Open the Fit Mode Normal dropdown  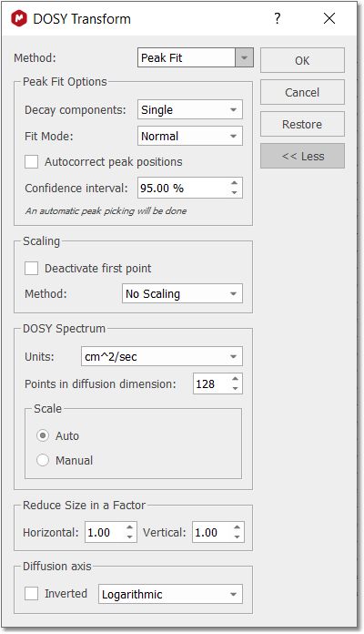point(190,137)
